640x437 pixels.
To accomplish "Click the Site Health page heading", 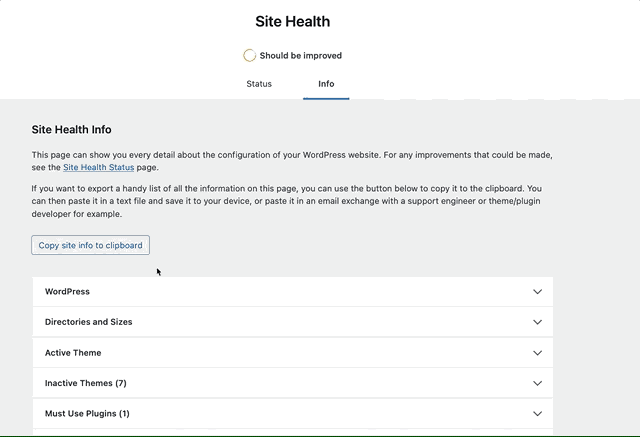I will pos(293,22).
